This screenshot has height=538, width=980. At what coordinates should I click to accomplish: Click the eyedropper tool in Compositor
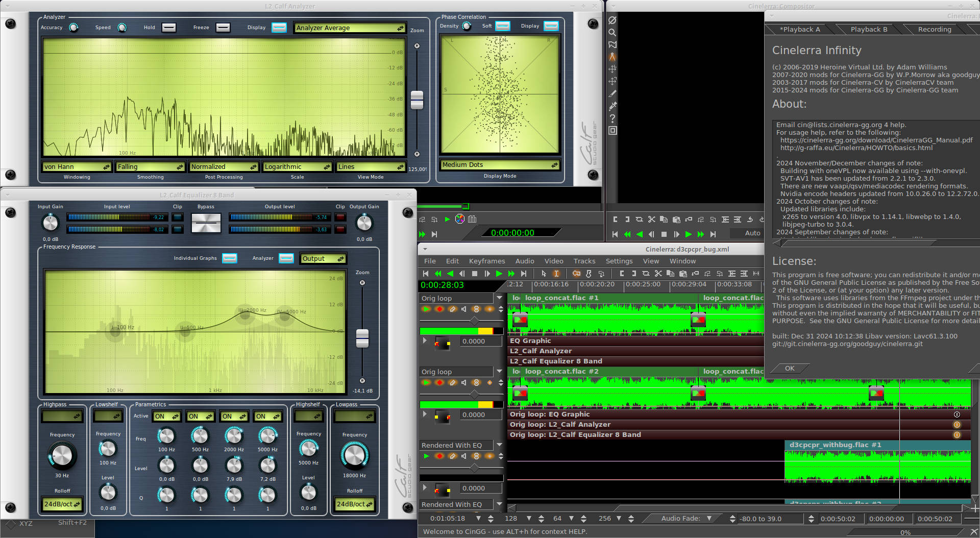(x=612, y=106)
